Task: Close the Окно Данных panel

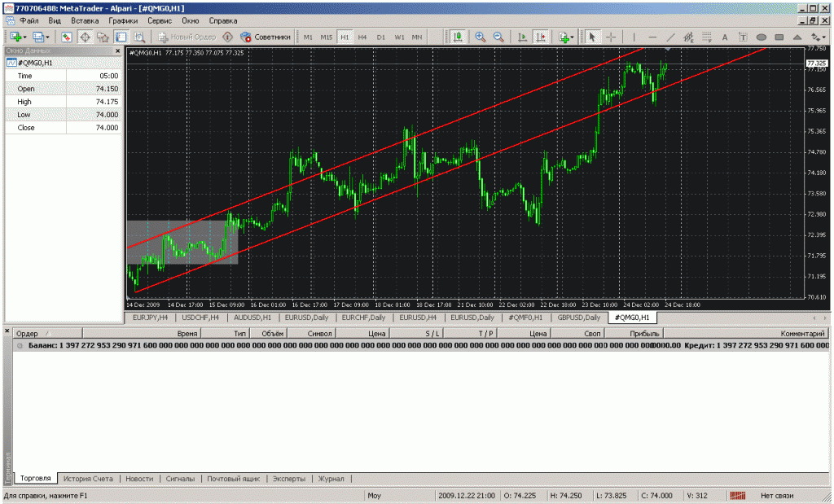Action: [x=117, y=51]
